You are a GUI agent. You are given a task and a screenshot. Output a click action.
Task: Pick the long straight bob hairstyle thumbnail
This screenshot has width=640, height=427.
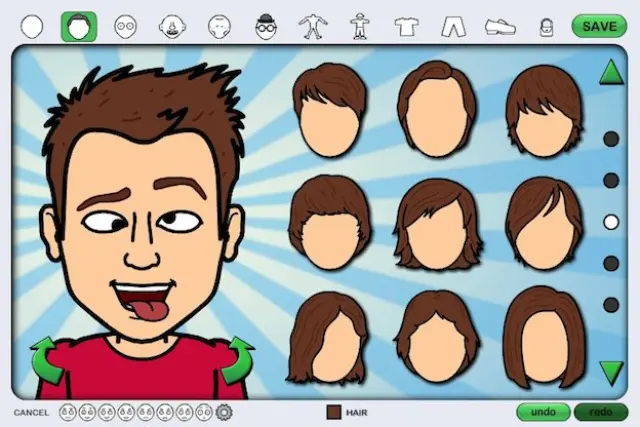pos(544,337)
